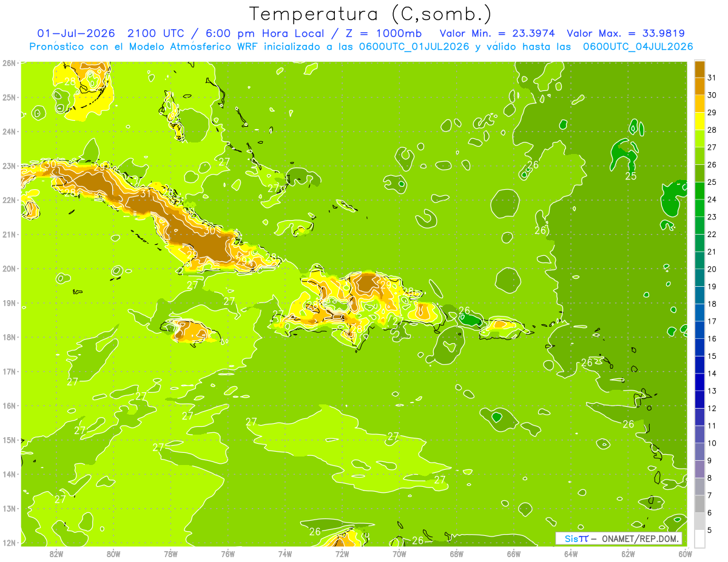
Task: Click the 78W longitude axis label
Action: click(170, 554)
